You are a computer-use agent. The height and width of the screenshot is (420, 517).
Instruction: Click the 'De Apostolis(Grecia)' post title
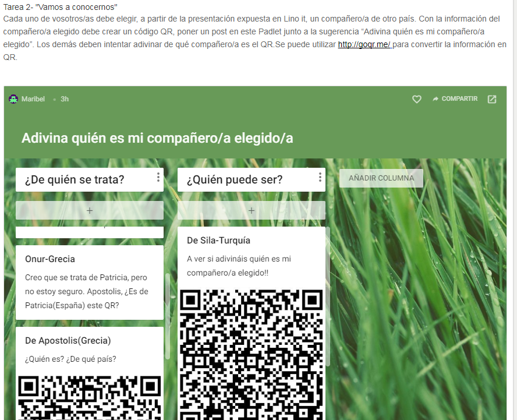click(x=68, y=341)
